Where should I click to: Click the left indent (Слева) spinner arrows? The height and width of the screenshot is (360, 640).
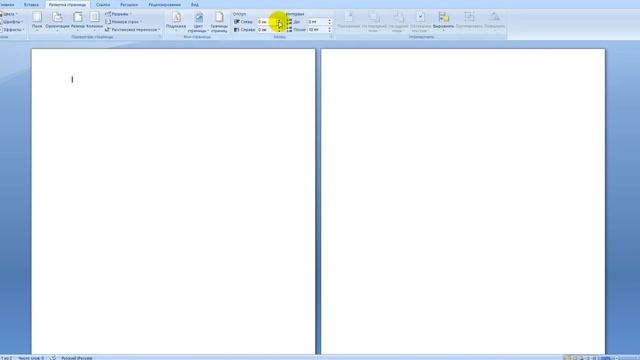280,22
